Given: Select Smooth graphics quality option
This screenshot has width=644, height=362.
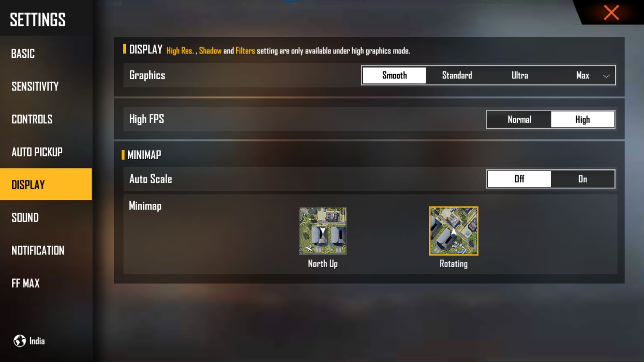Looking at the screenshot, I should pyautogui.click(x=394, y=75).
